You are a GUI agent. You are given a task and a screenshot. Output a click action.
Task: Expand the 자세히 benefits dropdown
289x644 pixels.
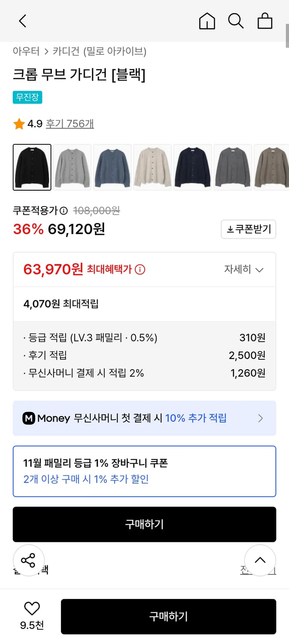pos(244,270)
